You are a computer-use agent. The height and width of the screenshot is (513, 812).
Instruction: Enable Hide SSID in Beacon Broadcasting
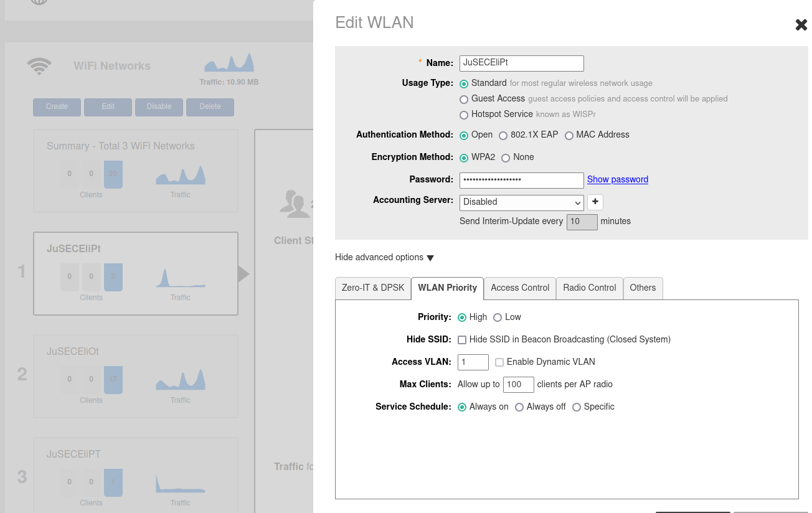(x=462, y=340)
